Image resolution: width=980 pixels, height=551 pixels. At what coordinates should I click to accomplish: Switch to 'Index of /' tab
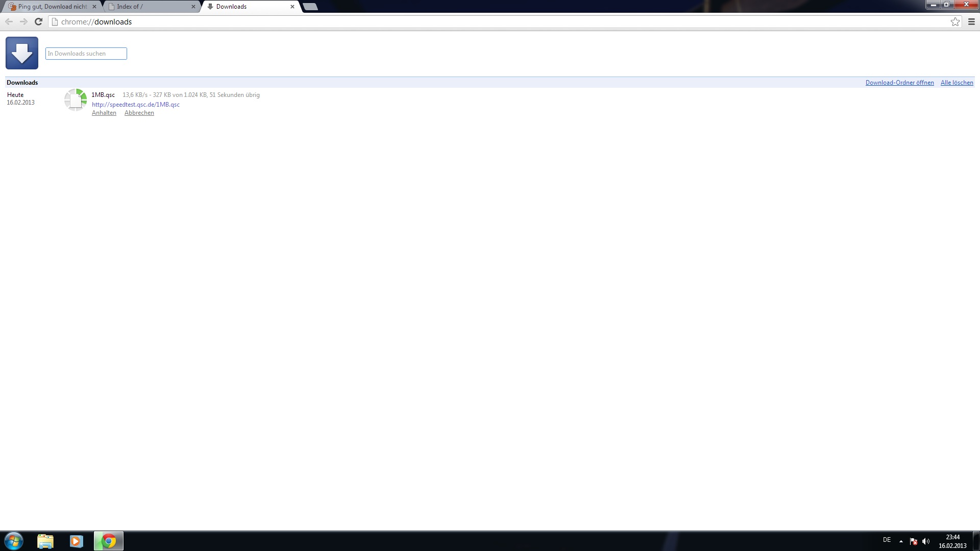click(148, 7)
